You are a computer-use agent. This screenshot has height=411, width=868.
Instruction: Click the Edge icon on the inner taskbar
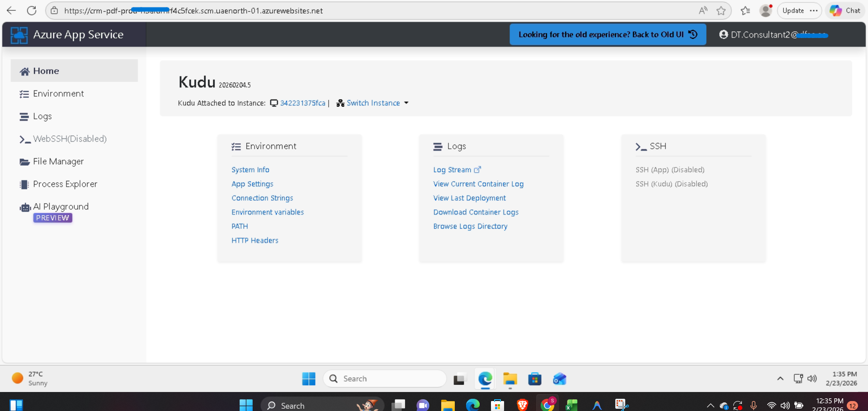(485, 378)
